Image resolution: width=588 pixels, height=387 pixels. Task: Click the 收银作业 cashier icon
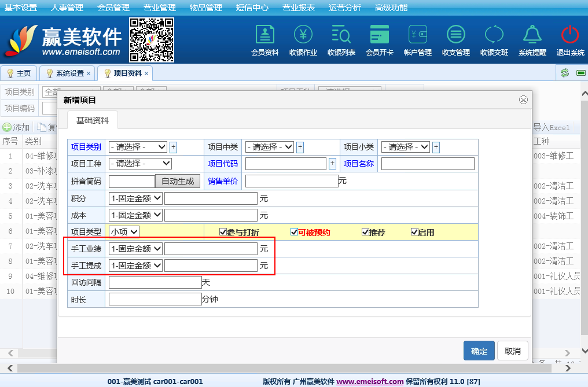(303, 35)
